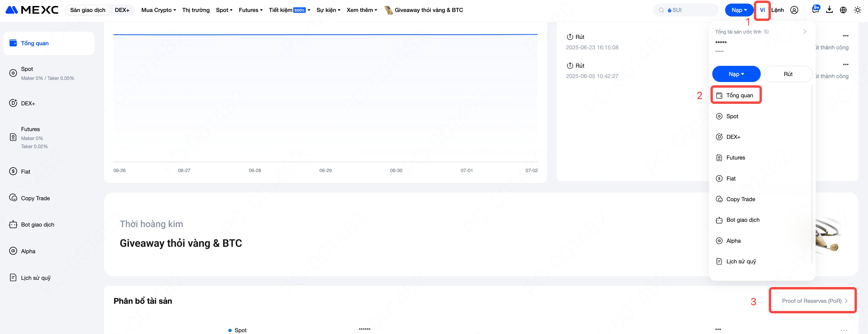Click Giveaway thỏi vàng & BTC banner heading
Screen dimensions: 868x334
click(x=181, y=243)
